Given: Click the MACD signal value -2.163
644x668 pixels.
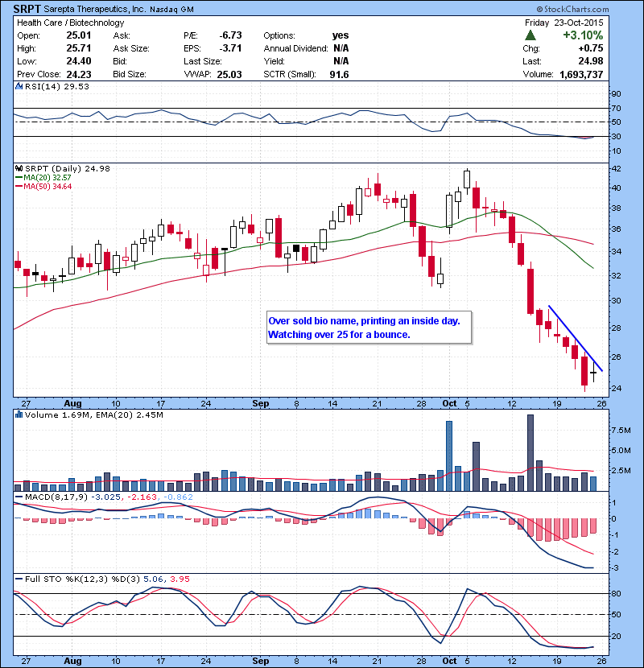Looking at the screenshot, I should point(142,497).
